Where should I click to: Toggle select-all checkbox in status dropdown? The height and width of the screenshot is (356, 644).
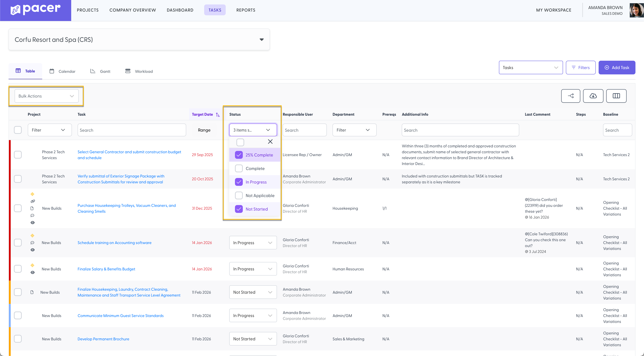(240, 142)
